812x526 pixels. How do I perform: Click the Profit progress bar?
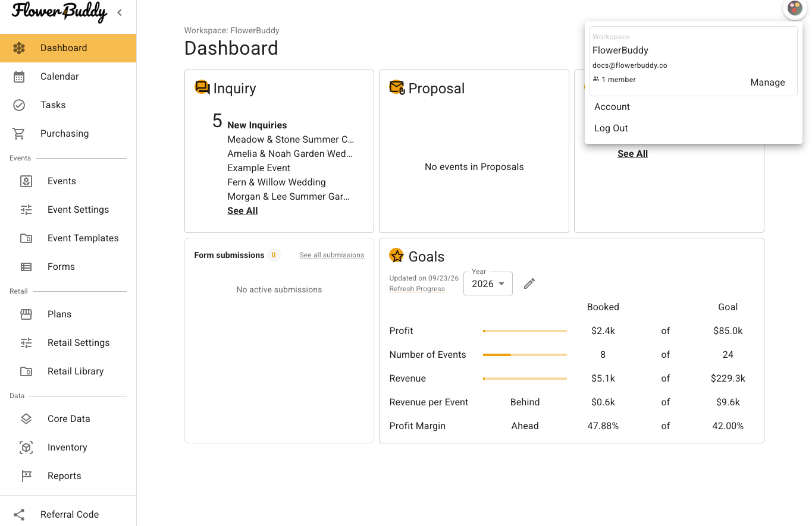click(525, 331)
